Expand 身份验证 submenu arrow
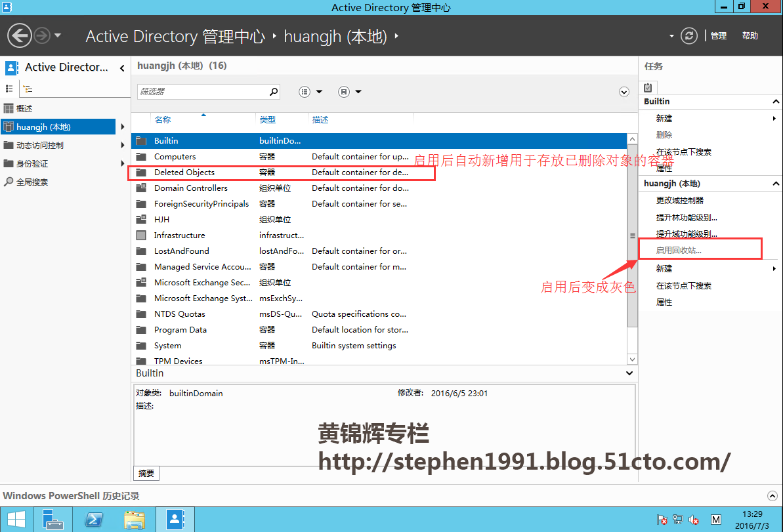Screen dimensions: 783x532 (122, 164)
